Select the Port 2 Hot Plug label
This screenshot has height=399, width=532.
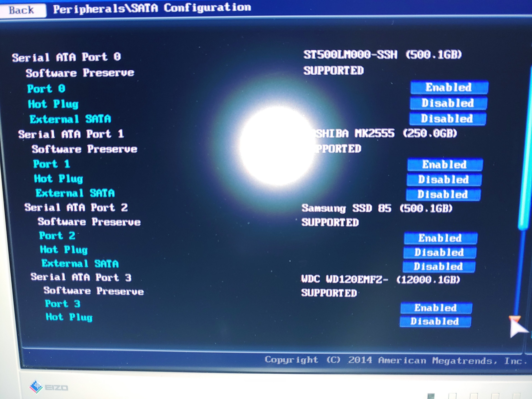tap(64, 250)
